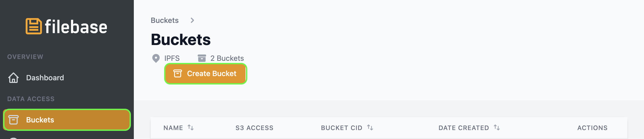Click the filebase floppy disk logo icon
Viewport: 644px width, 139px height.
point(34,26)
